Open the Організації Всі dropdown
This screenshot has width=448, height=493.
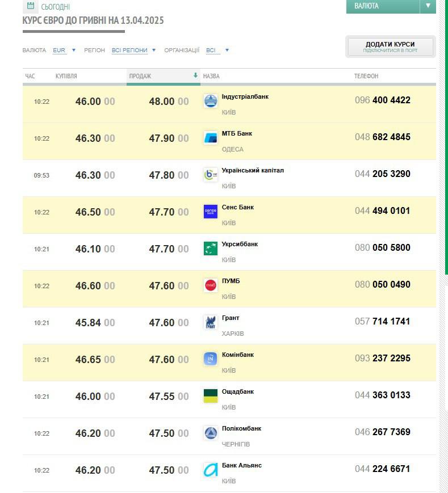pos(217,50)
